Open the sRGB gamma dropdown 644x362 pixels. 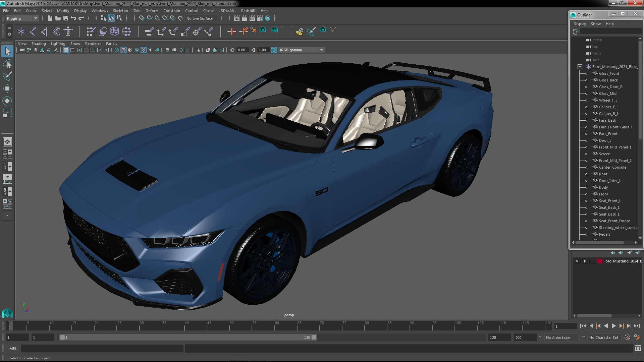[x=301, y=50]
